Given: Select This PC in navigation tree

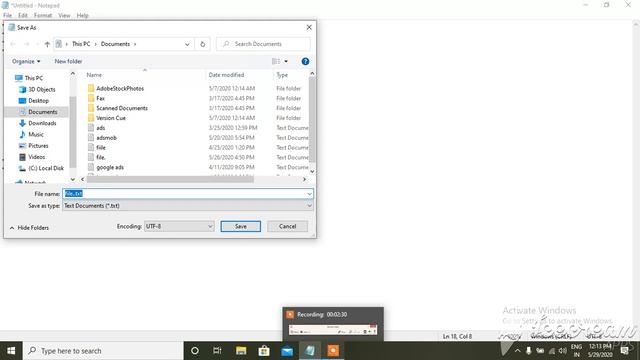Looking at the screenshot, I should (x=33, y=78).
